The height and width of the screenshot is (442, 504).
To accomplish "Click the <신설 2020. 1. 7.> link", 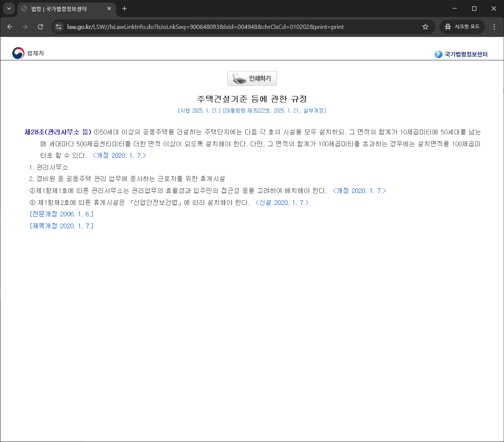I will click(282, 203).
